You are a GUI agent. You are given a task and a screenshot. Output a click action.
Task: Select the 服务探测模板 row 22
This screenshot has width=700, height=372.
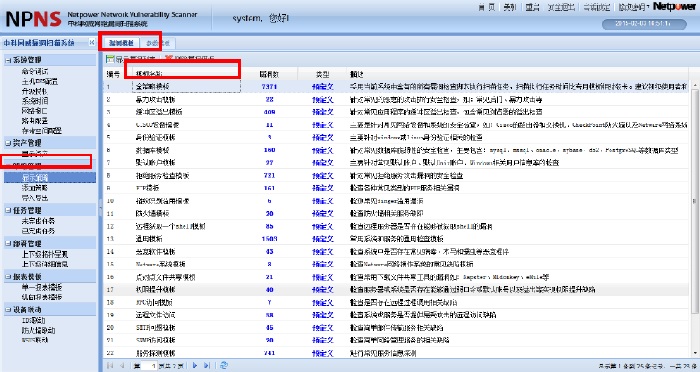(397, 353)
